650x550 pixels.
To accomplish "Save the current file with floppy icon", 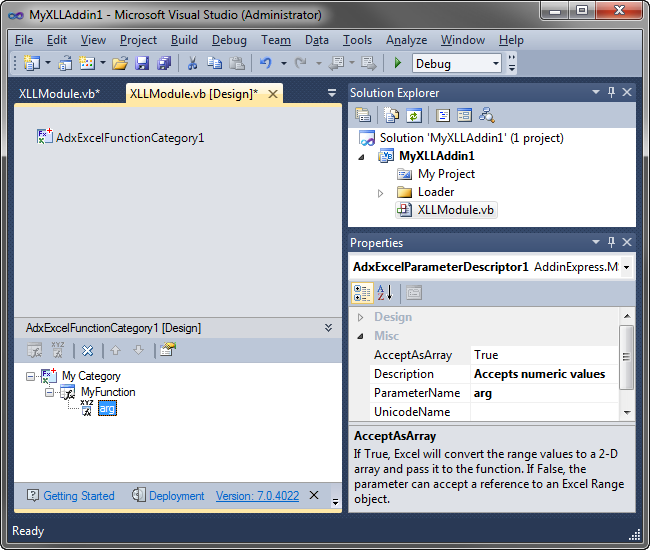I will 142,63.
